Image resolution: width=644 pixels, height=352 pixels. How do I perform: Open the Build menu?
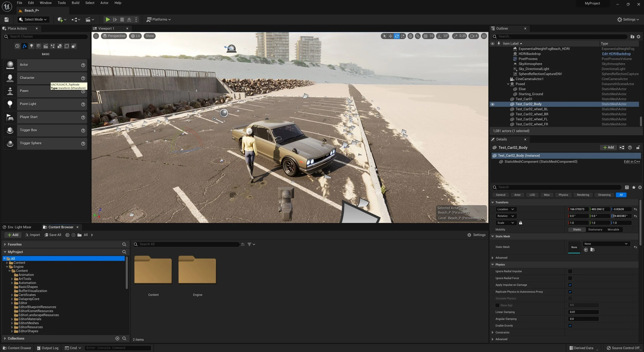[x=75, y=3]
